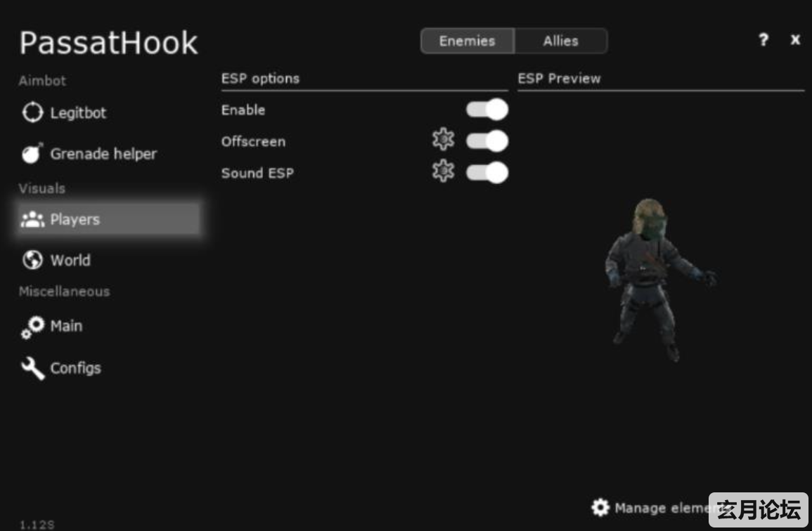This screenshot has height=531, width=812.
Task: Open the Configs wrench icon
Action: [x=32, y=369]
